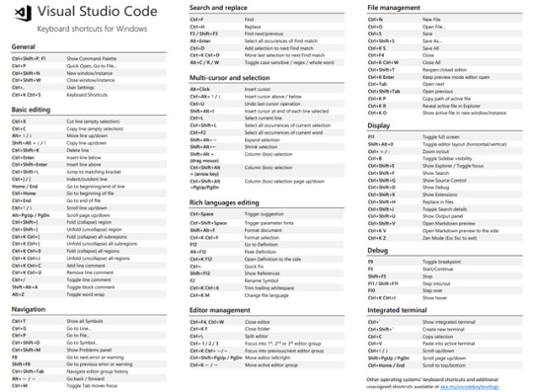Select "Trigger suggestion" text
533x392 pixels.
tap(265, 214)
